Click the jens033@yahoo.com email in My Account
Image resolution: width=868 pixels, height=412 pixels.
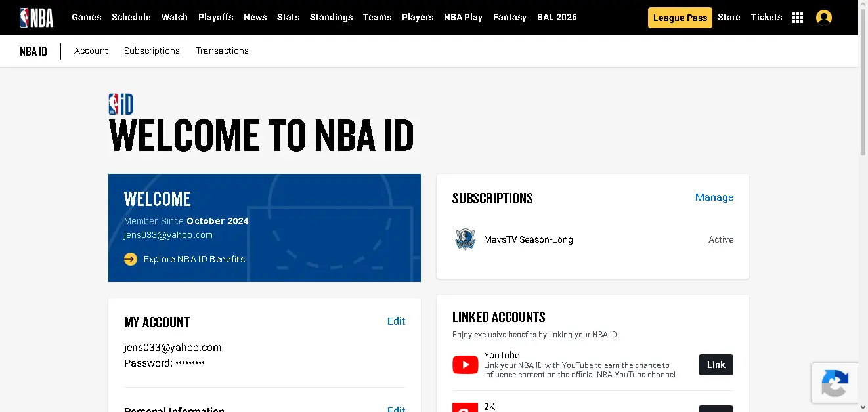[x=173, y=348]
